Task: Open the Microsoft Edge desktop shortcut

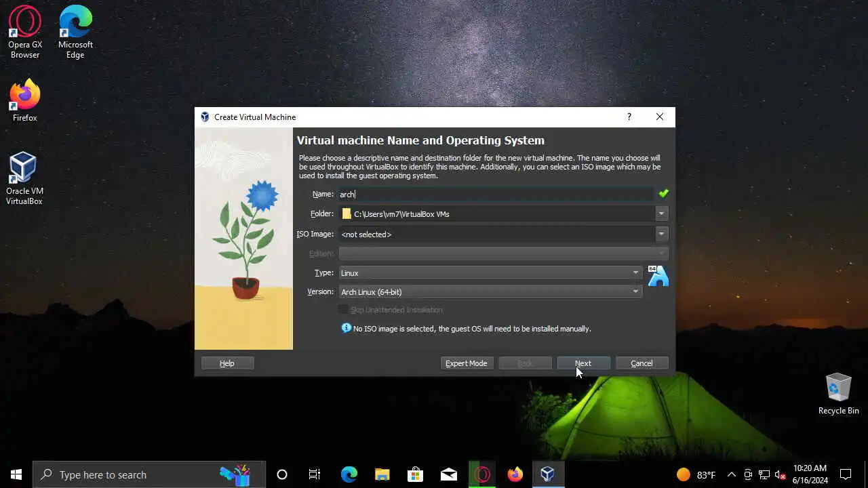Action: [x=75, y=32]
